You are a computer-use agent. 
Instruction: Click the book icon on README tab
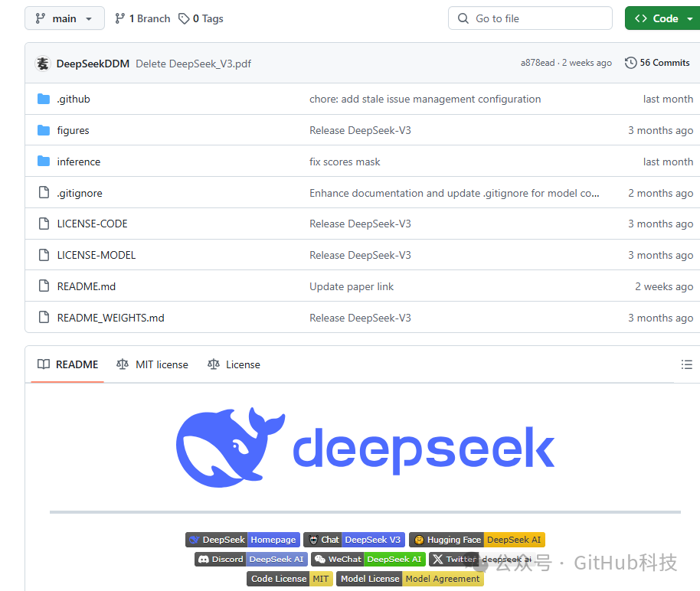point(44,364)
